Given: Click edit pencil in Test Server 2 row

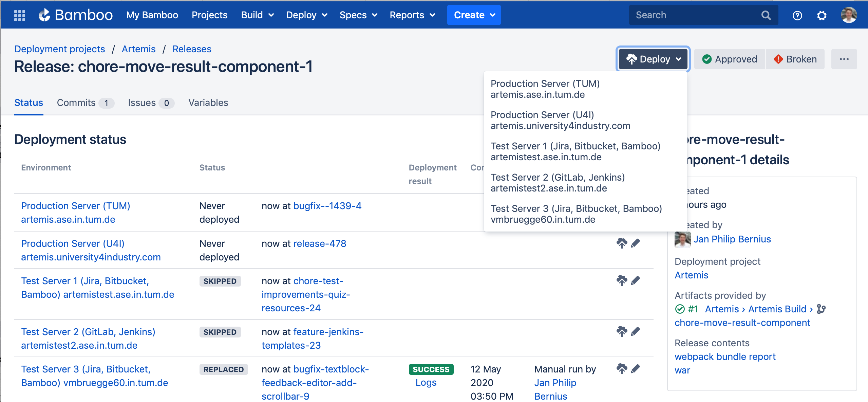Looking at the screenshot, I should click(635, 331).
